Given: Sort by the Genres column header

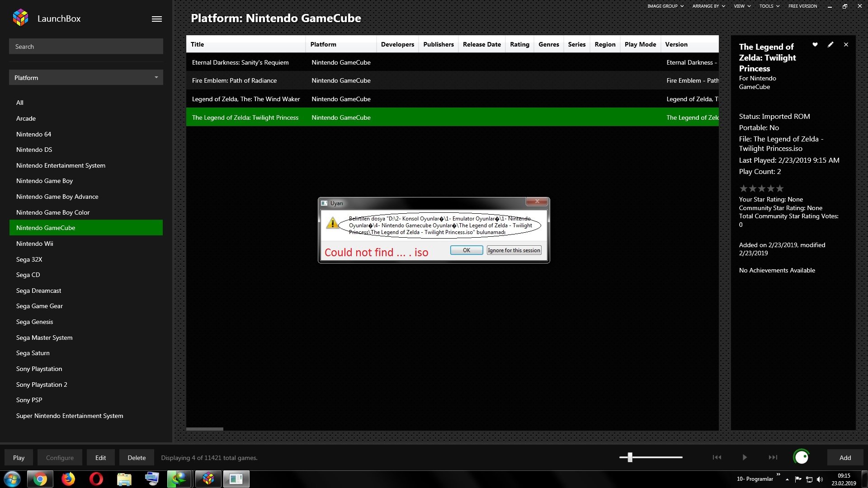Looking at the screenshot, I should coord(548,44).
